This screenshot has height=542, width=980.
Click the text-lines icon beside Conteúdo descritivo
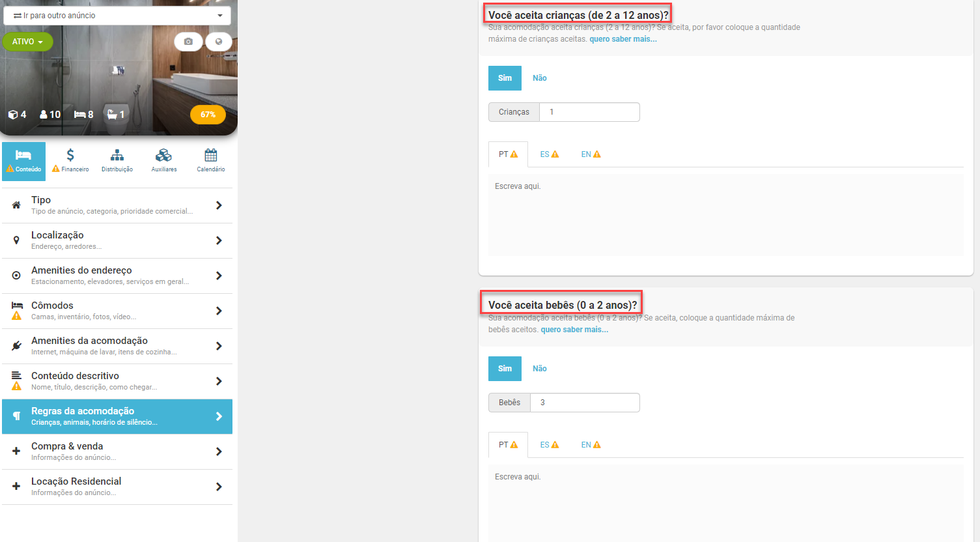tap(16, 375)
